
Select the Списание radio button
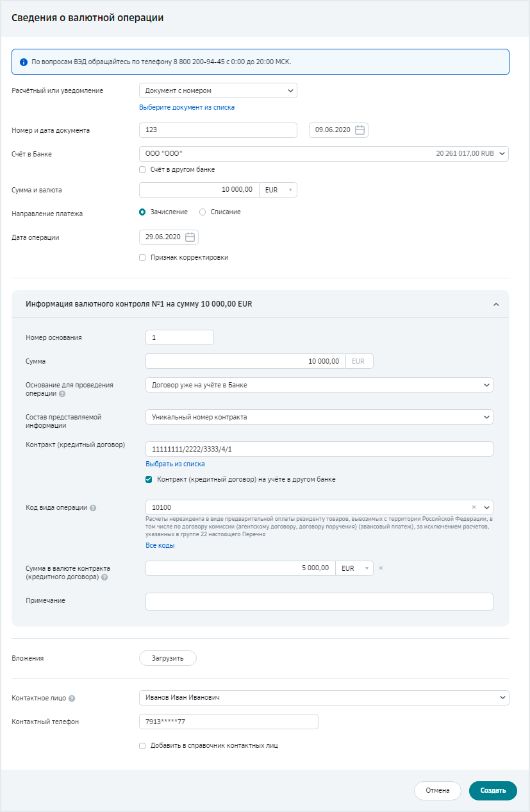(203, 212)
